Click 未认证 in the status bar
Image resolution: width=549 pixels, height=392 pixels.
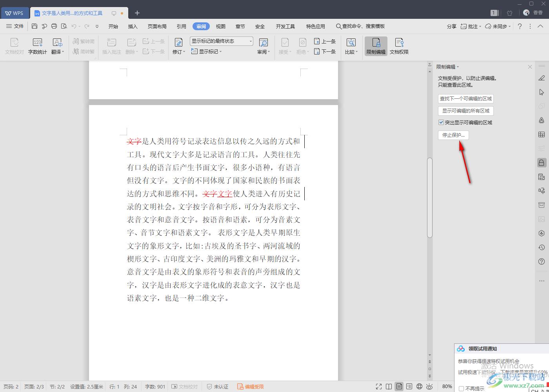pyautogui.click(x=218, y=387)
